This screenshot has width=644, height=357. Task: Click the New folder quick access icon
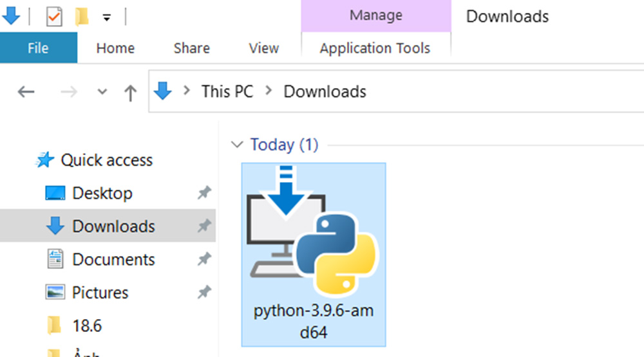82,17
